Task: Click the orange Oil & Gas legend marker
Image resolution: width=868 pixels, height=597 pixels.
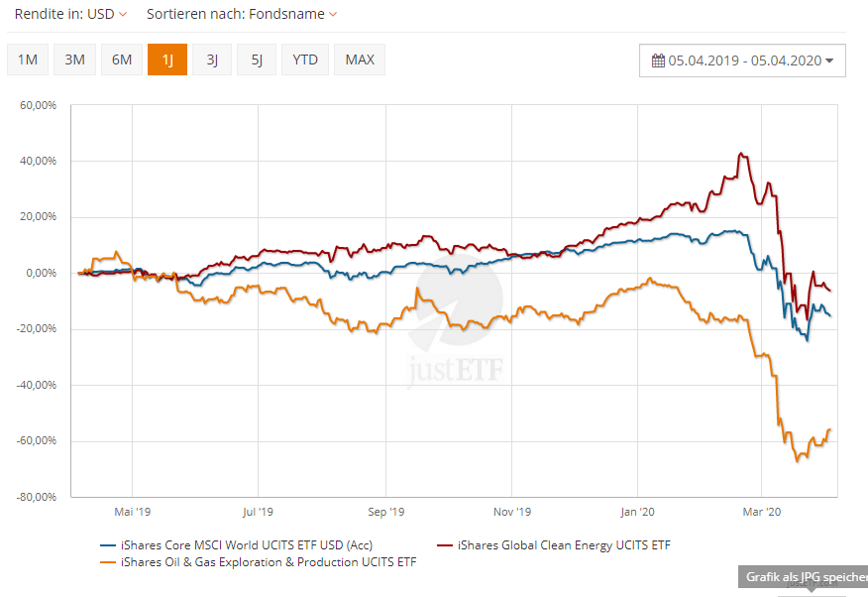Action: tap(108, 562)
